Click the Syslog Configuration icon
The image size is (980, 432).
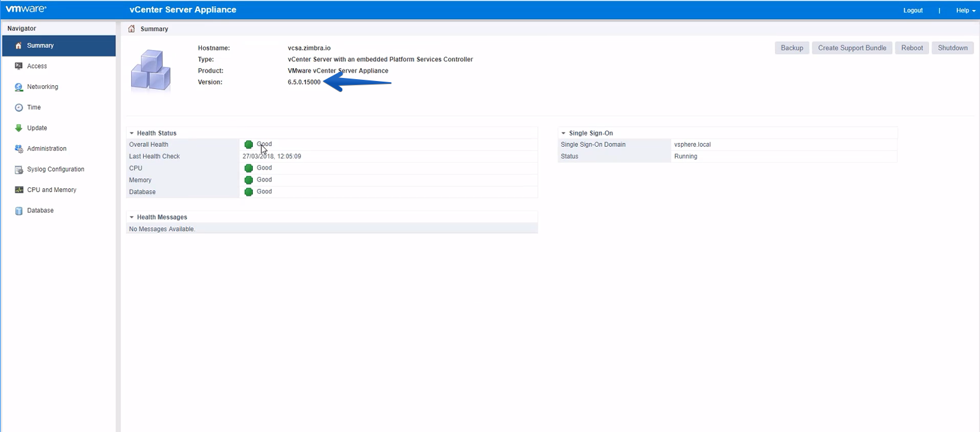18,169
